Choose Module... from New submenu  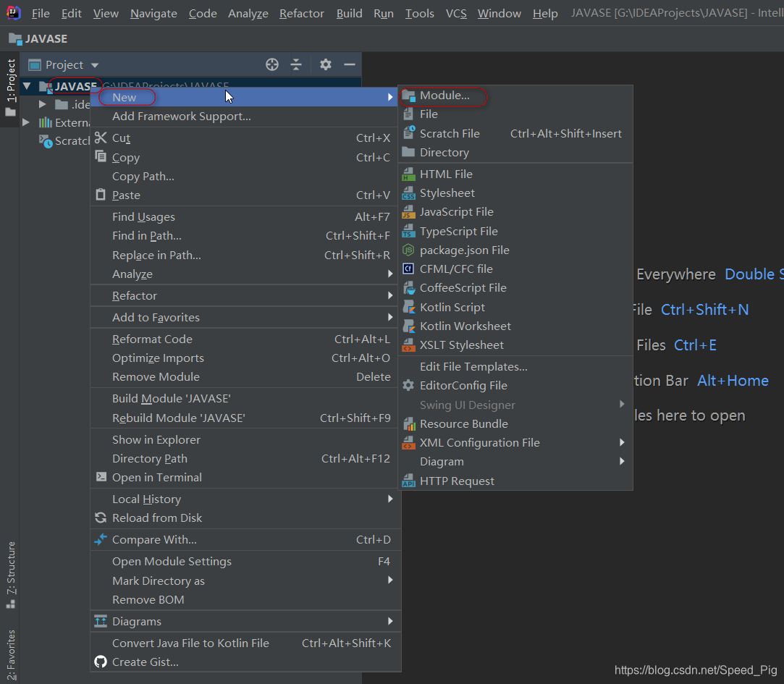pos(515,96)
